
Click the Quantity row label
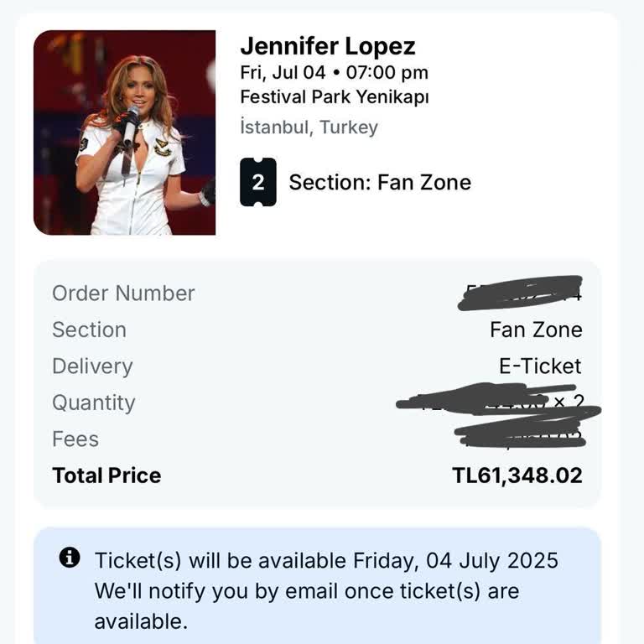click(x=93, y=402)
